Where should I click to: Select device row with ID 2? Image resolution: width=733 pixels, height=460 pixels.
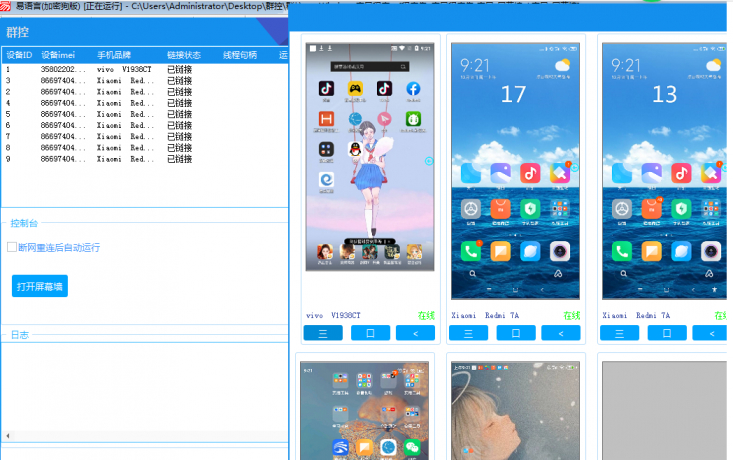145,92
